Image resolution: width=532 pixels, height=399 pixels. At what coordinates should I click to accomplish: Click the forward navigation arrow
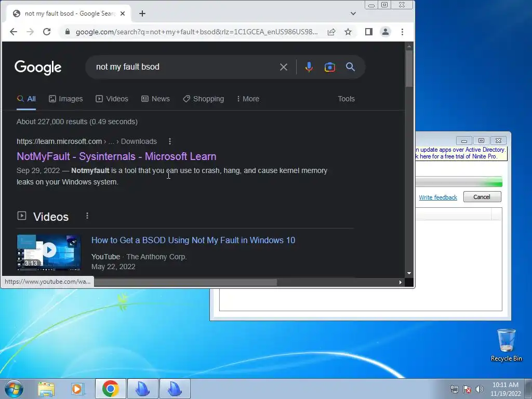point(30,32)
